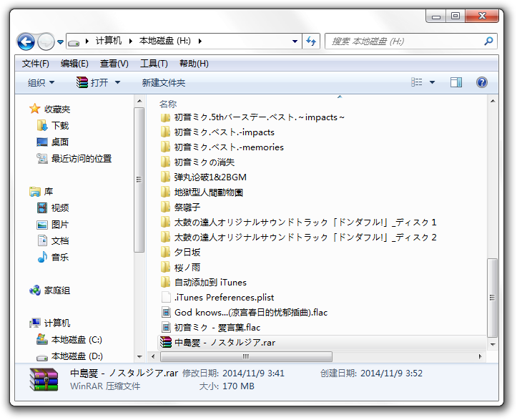The height and width of the screenshot is (420, 517).
Task: Select 桌面 in the navigation pane
Action: pyautogui.click(x=60, y=142)
